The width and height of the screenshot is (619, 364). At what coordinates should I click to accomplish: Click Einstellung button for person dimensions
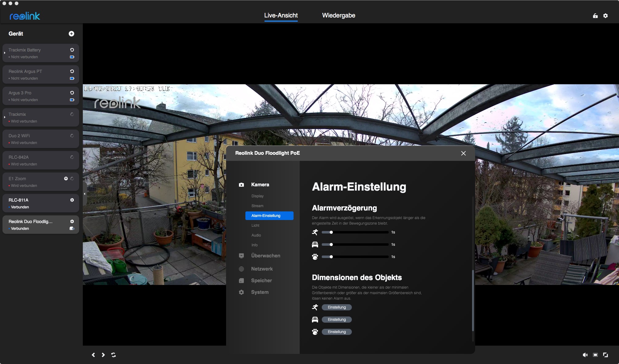click(x=336, y=307)
